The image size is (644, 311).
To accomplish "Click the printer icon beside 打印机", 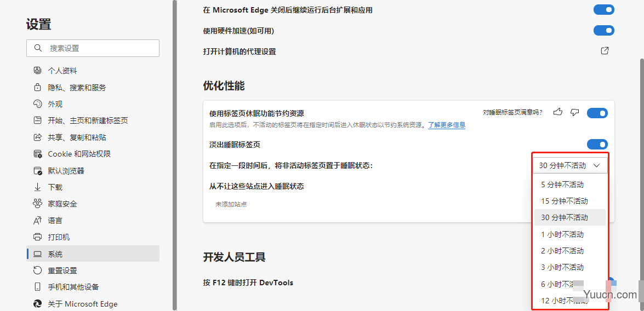I will tap(37, 237).
